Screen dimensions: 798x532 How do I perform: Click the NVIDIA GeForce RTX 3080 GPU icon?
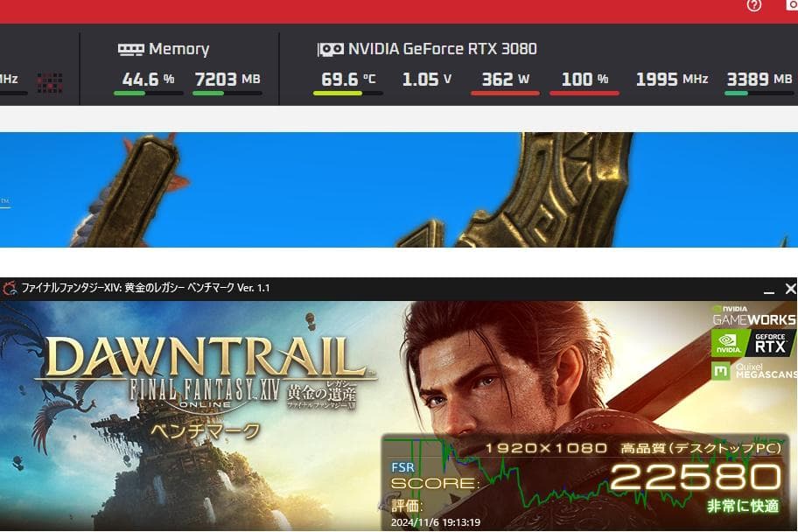[330, 49]
